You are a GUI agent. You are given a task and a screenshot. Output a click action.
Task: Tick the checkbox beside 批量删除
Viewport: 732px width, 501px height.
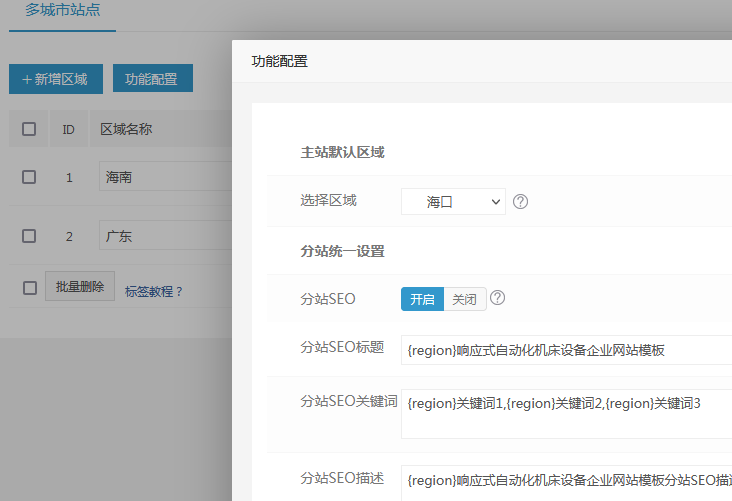click(x=30, y=288)
